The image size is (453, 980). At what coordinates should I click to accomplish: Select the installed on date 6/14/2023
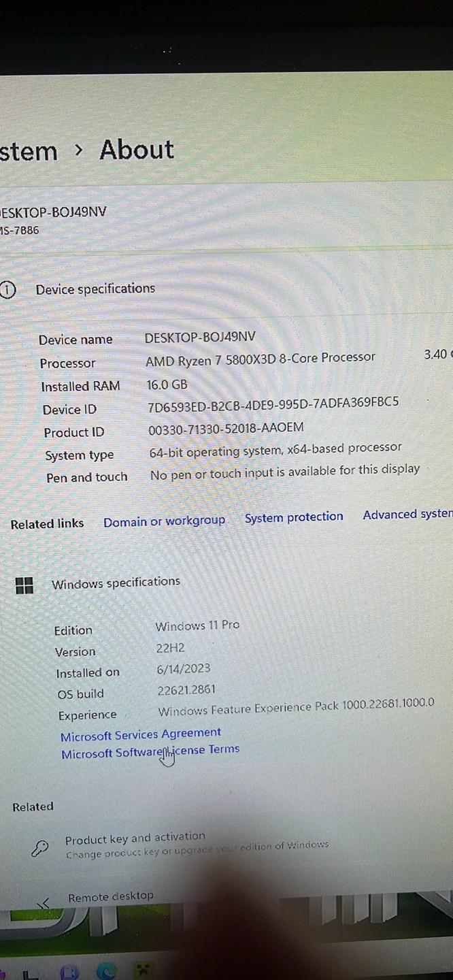pos(184,669)
